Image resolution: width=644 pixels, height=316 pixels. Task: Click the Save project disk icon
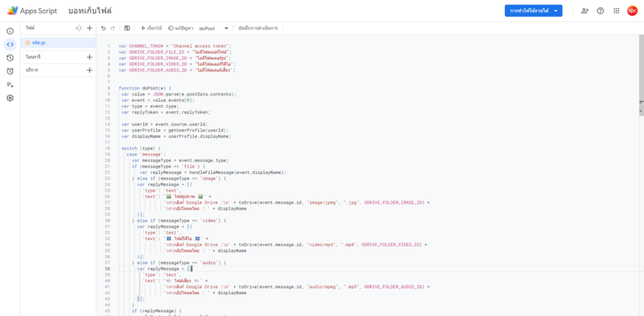click(128, 28)
